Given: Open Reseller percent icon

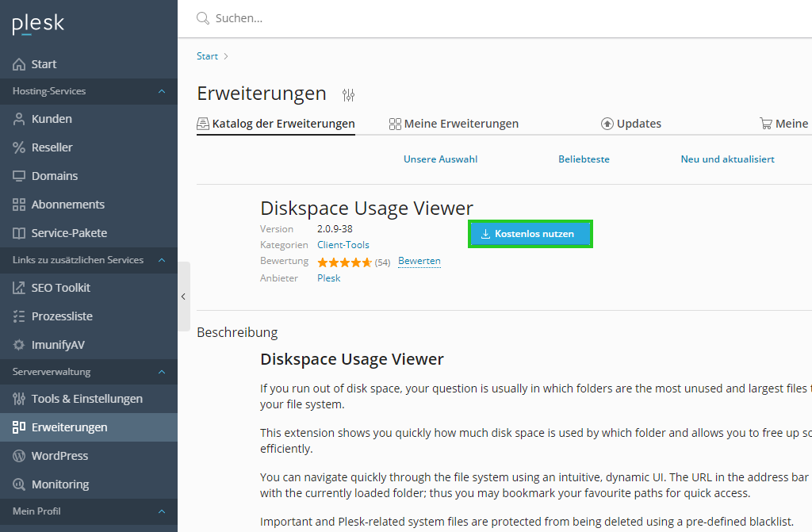Looking at the screenshot, I should coord(19,147).
